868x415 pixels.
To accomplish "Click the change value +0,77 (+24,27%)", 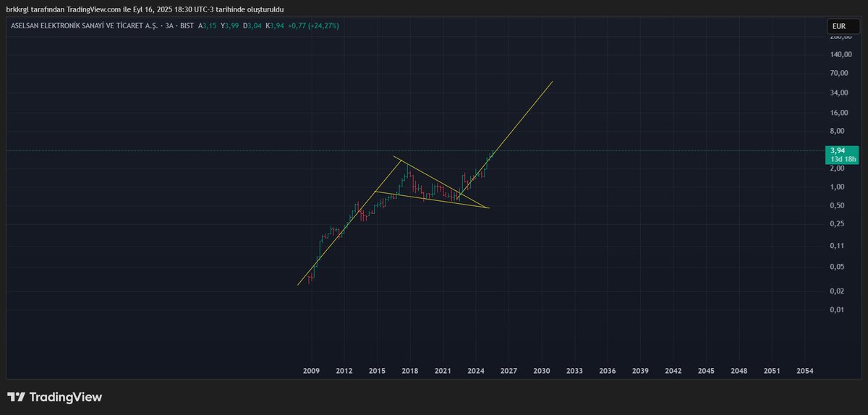I will pyautogui.click(x=314, y=25).
